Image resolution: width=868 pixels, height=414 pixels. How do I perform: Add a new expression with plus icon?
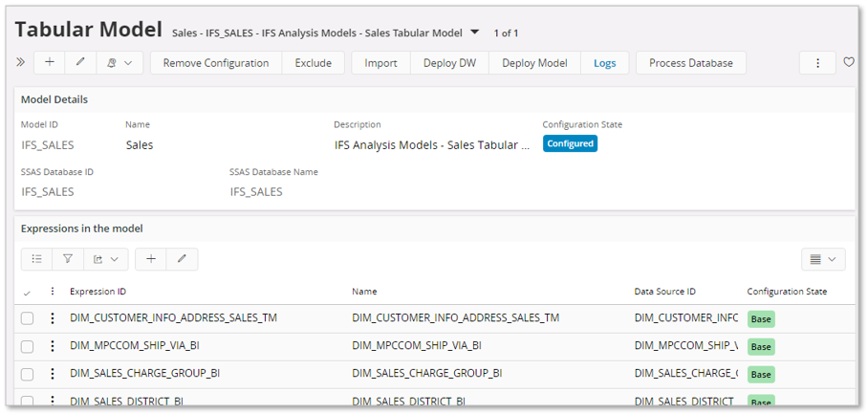pyautogui.click(x=151, y=259)
